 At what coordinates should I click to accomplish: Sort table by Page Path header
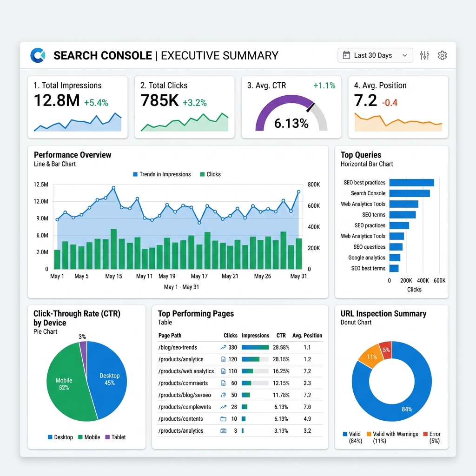[x=170, y=336]
